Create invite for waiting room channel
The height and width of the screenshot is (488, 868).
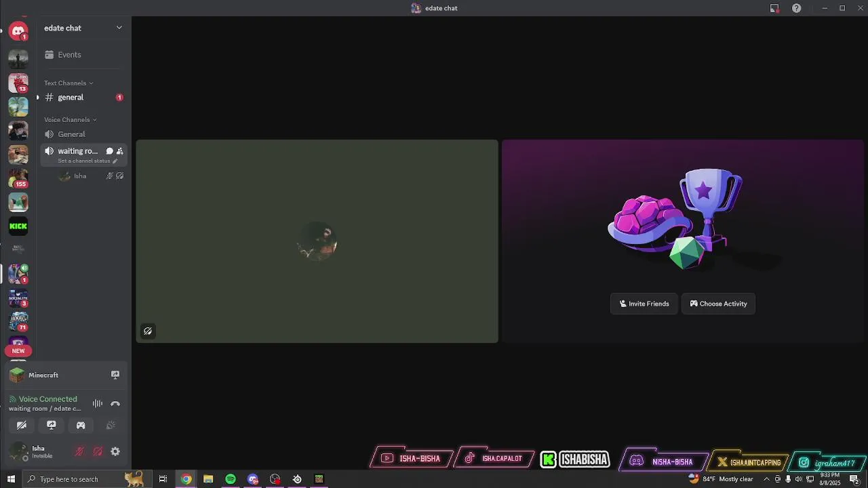[120, 151]
